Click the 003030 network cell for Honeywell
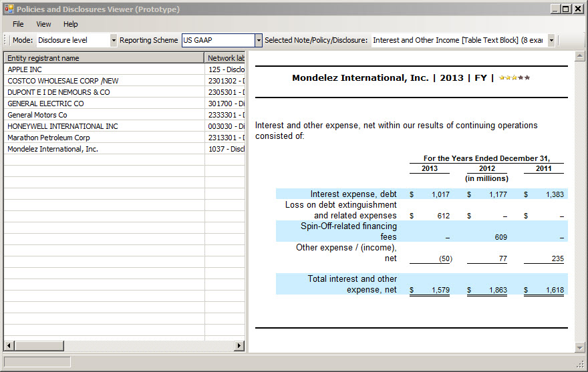Image resolution: width=588 pixels, height=372 pixels. [225, 126]
